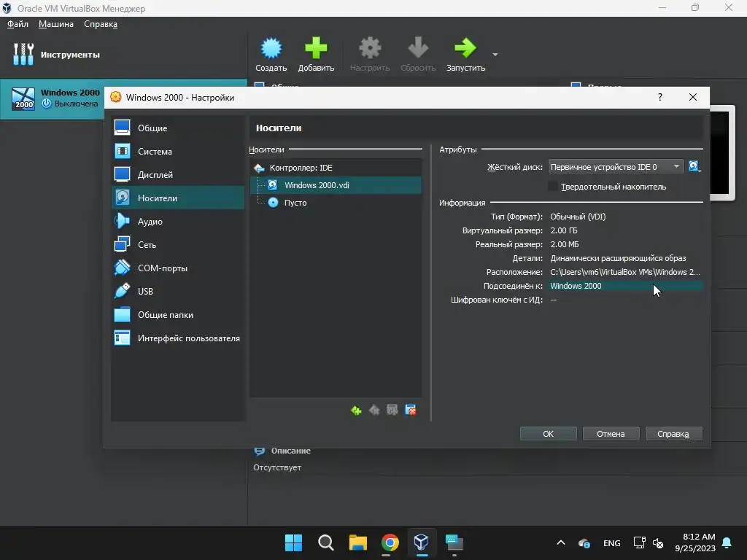Open the Файл menu
Viewport: 747px width, 560px height.
pyautogui.click(x=18, y=24)
